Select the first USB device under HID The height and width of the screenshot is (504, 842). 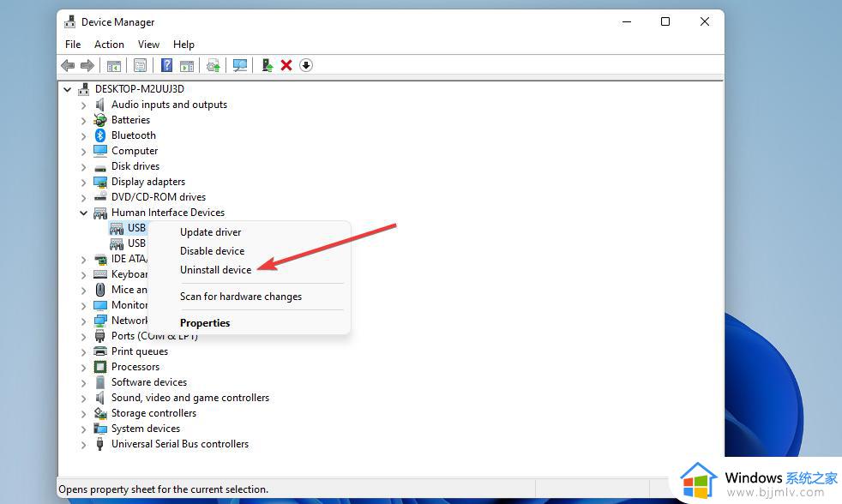[x=136, y=228]
